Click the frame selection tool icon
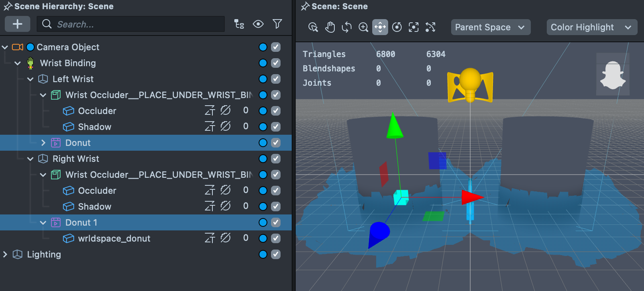 click(414, 27)
